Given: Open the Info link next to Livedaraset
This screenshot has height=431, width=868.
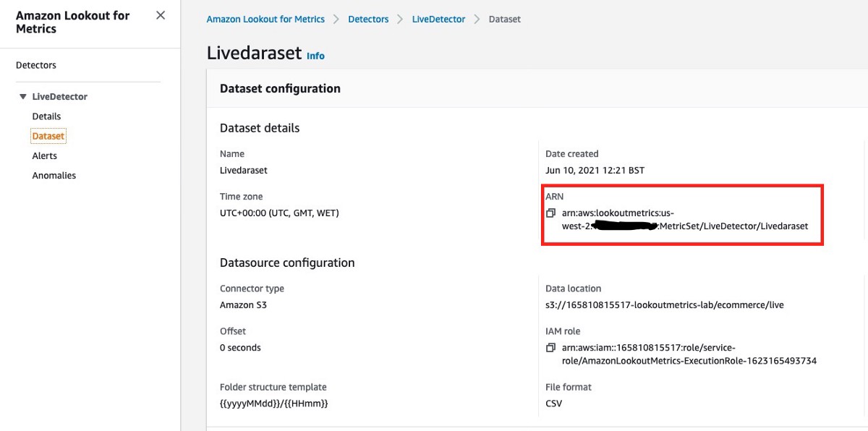Looking at the screenshot, I should click(315, 56).
